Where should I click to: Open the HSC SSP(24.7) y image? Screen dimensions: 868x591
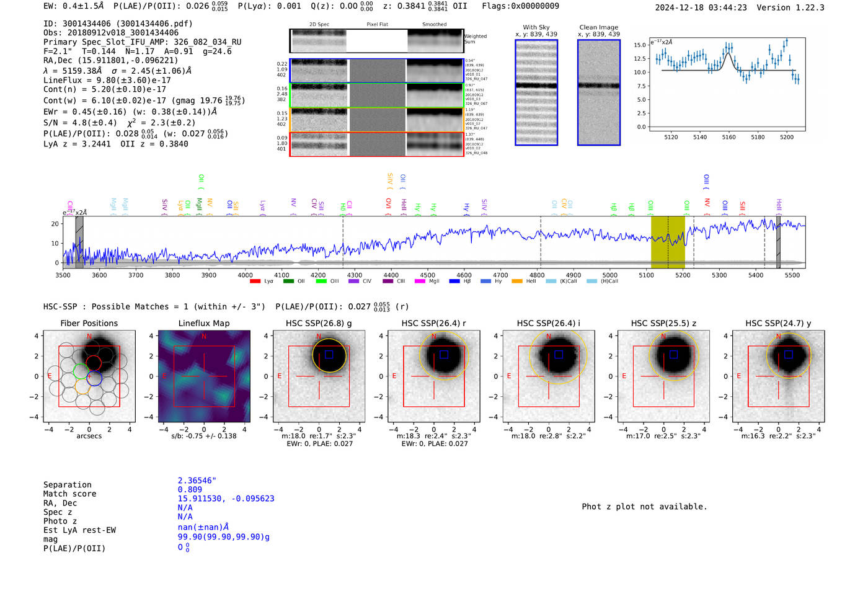pos(779,376)
